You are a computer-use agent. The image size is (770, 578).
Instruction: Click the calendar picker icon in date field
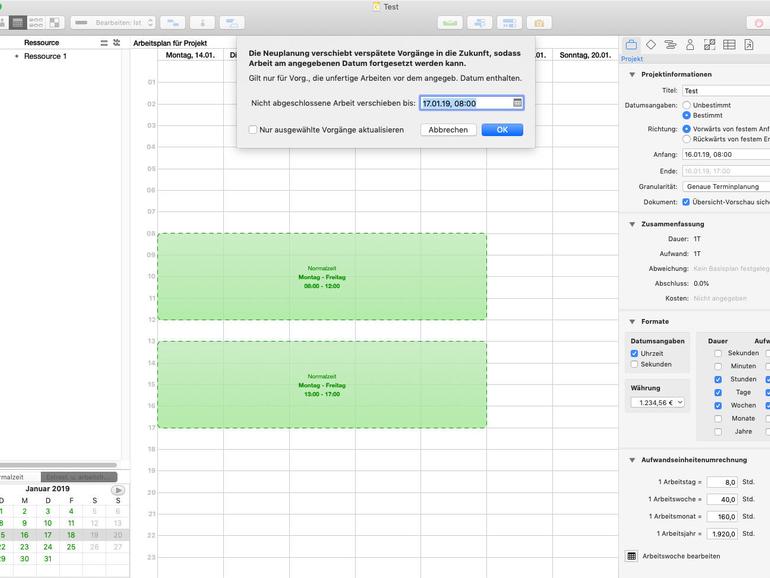(517, 103)
